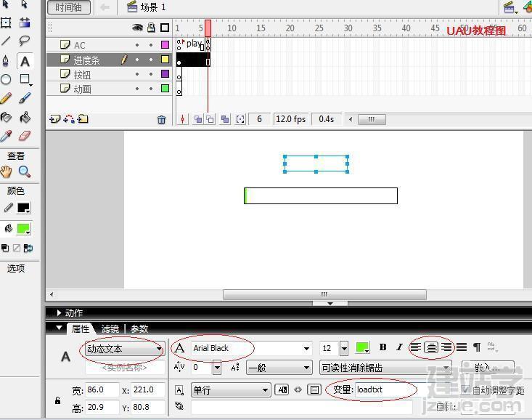The image size is (532, 420).
Task: Toggle all layers outline view
Action: 165,28
